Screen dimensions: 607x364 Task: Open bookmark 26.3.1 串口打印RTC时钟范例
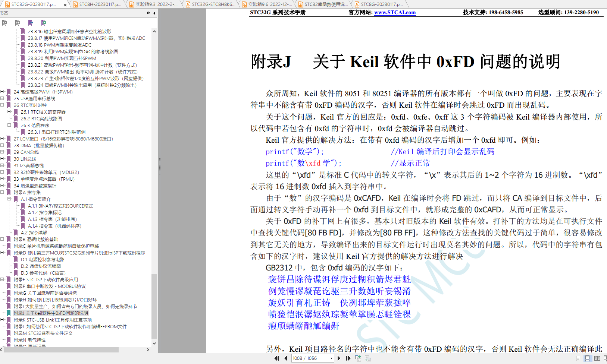[x=56, y=132]
